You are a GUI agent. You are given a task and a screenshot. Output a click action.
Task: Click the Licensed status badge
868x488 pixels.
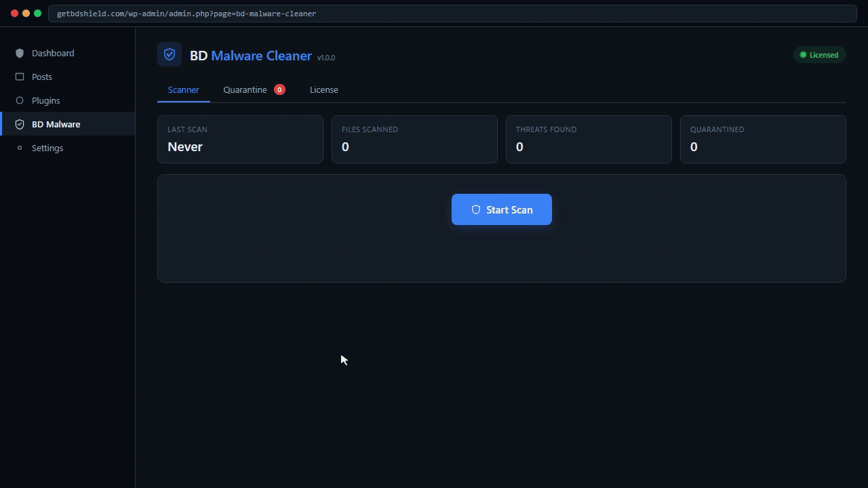[819, 55]
